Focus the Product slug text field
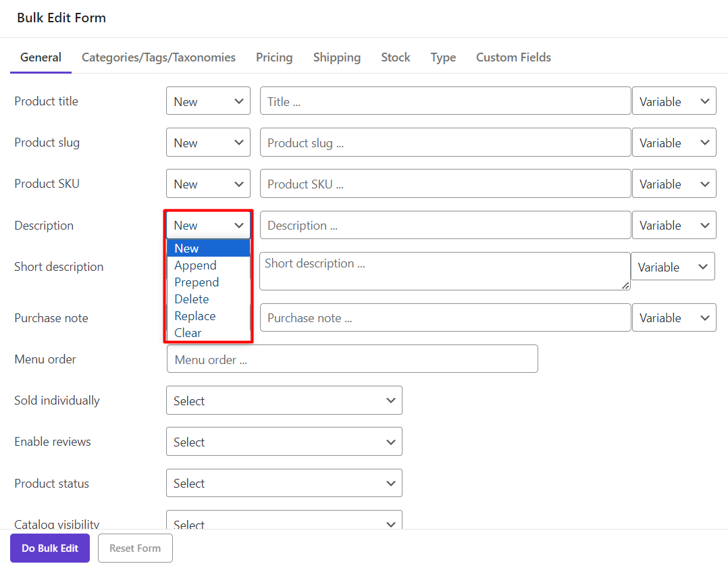The width and height of the screenshot is (728, 566). 445,143
